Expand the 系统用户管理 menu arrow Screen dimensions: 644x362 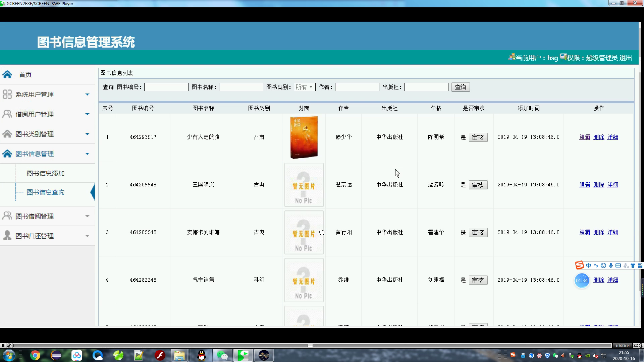[x=87, y=95]
